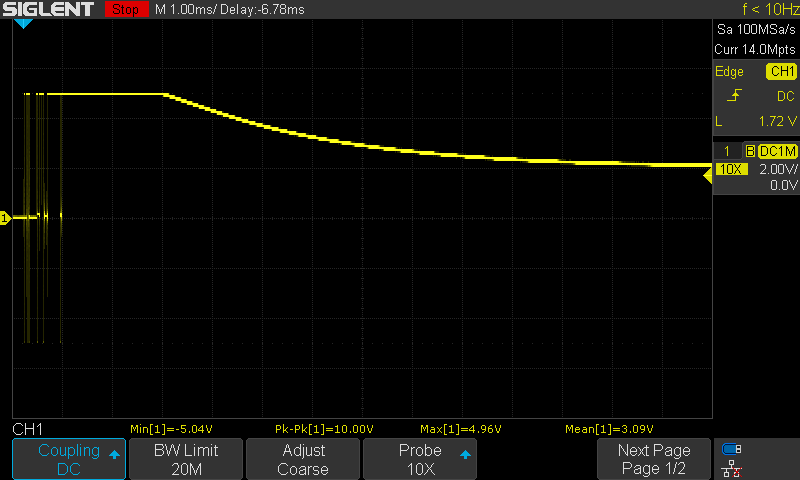
Task: Select the channel 1 ground level marker
Action: pyautogui.click(x=5, y=218)
